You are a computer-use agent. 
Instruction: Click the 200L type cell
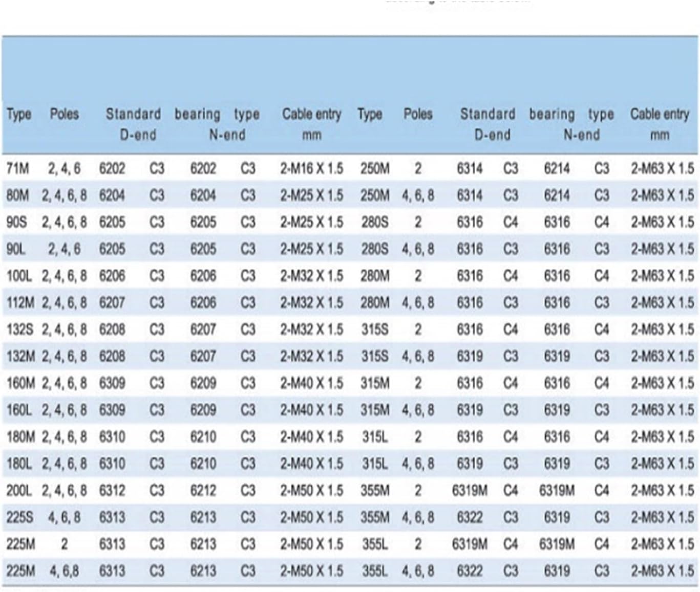click(x=19, y=490)
